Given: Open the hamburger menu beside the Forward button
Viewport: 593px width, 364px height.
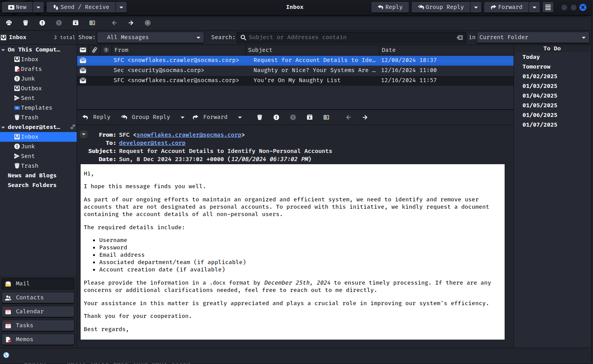Looking at the screenshot, I should tap(548, 7).
